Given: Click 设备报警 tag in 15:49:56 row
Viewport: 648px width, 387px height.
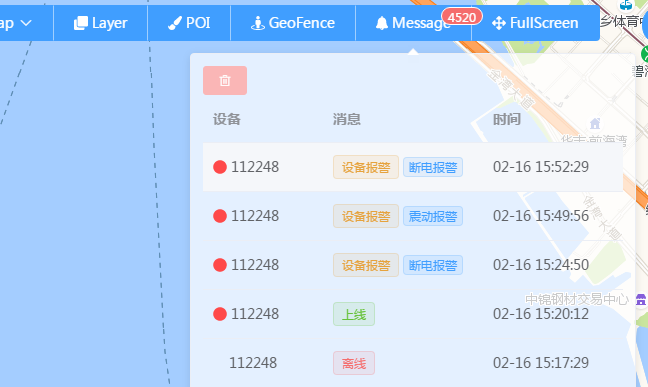Looking at the screenshot, I should [x=366, y=216].
